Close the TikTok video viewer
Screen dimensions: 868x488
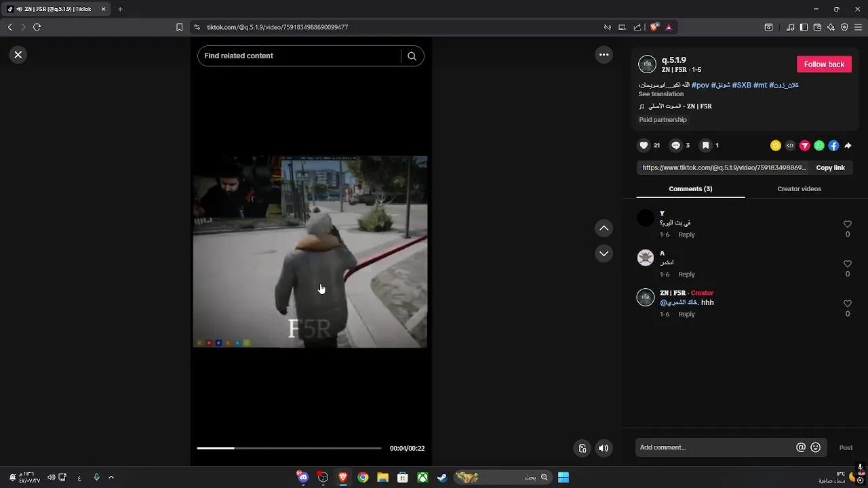[x=18, y=55]
